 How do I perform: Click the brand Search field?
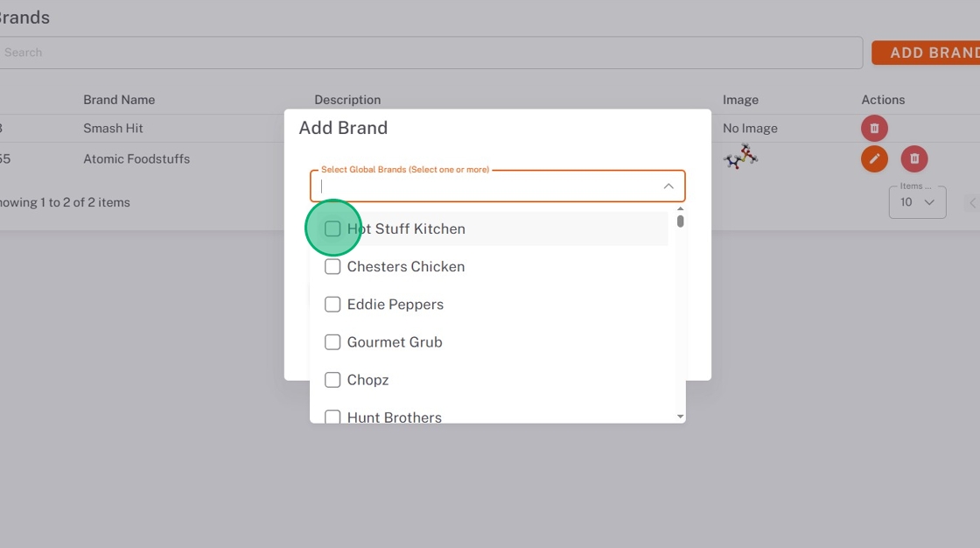pyautogui.click(x=429, y=53)
